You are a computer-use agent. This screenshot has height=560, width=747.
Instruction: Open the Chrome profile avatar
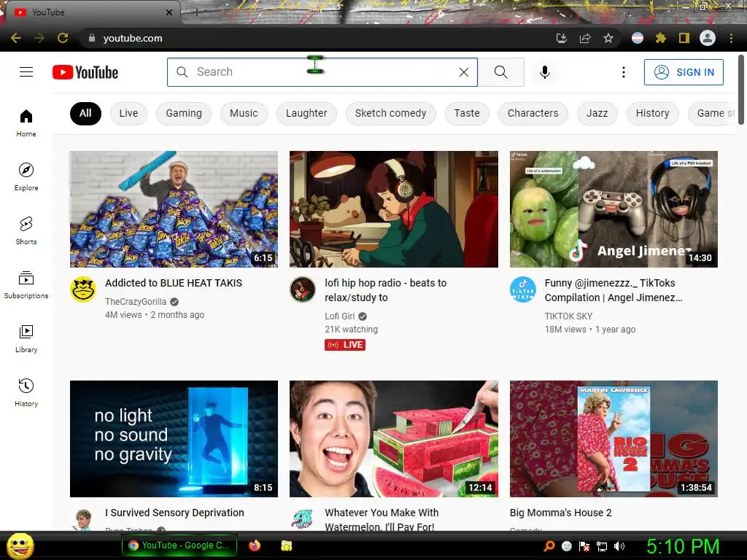[x=708, y=38]
